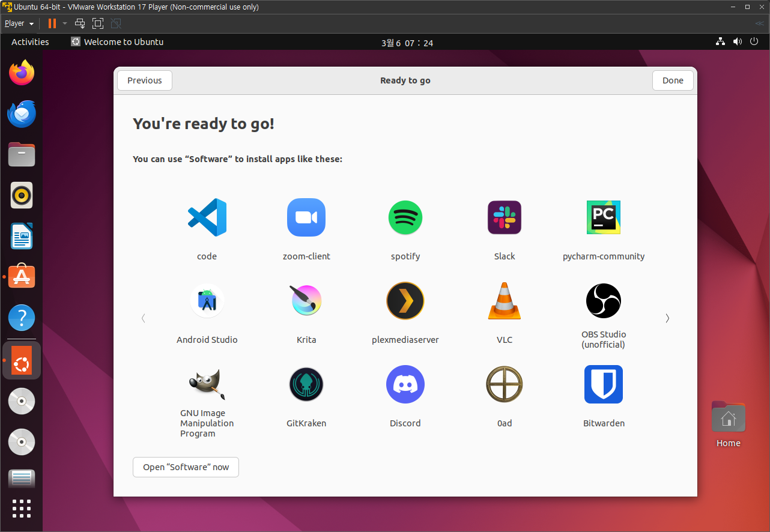Image resolution: width=770 pixels, height=532 pixels.
Task: Open the power menu icon in top bar
Action: [754, 42]
